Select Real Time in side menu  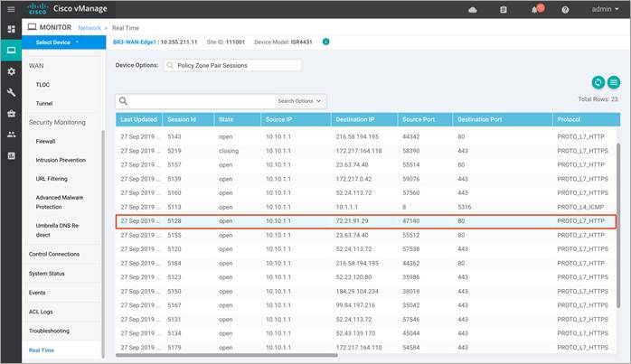tap(42, 350)
